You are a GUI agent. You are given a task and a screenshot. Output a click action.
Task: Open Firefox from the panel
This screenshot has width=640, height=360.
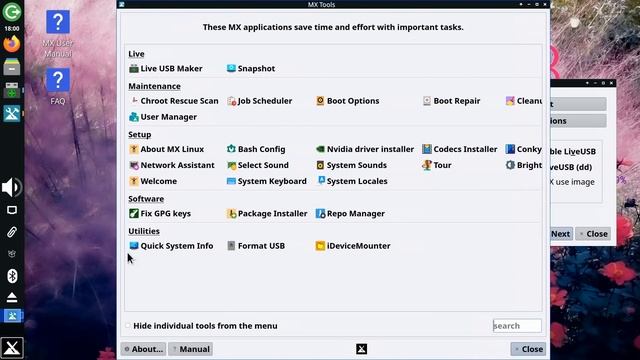[x=12, y=44]
